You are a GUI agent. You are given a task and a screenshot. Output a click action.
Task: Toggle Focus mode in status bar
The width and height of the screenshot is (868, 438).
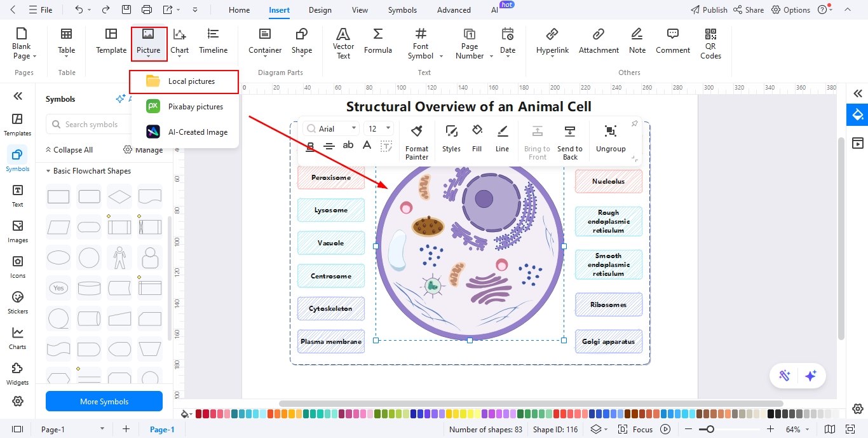(x=635, y=429)
